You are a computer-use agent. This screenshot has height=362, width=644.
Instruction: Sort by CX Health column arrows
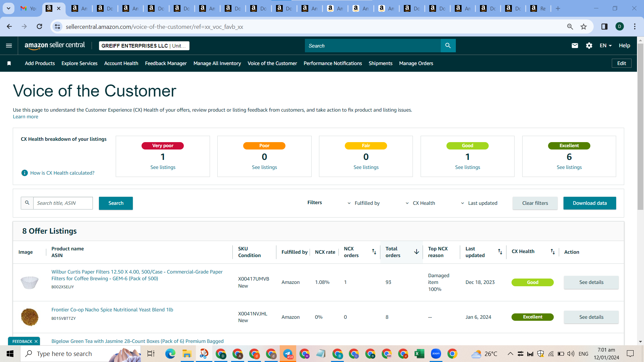(x=553, y=252)
